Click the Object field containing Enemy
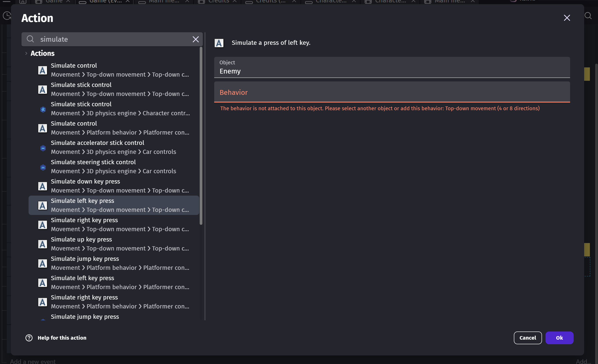This screenshot has width=598, height=364. (392, 67)
